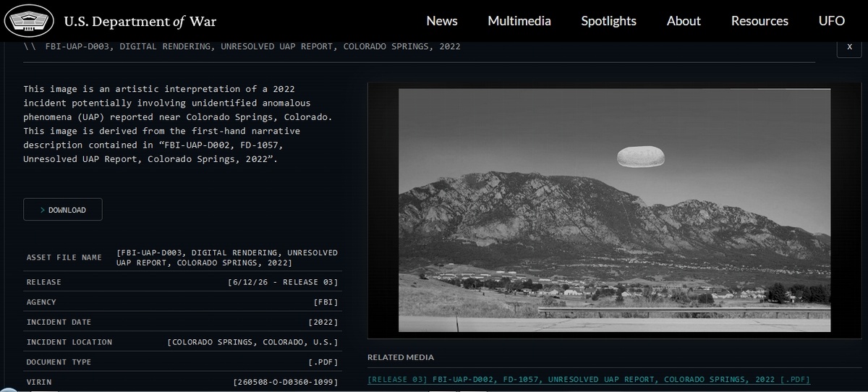Click the AGENCY field label
This screenshot has width=868, height=392.
click(41, 302)
